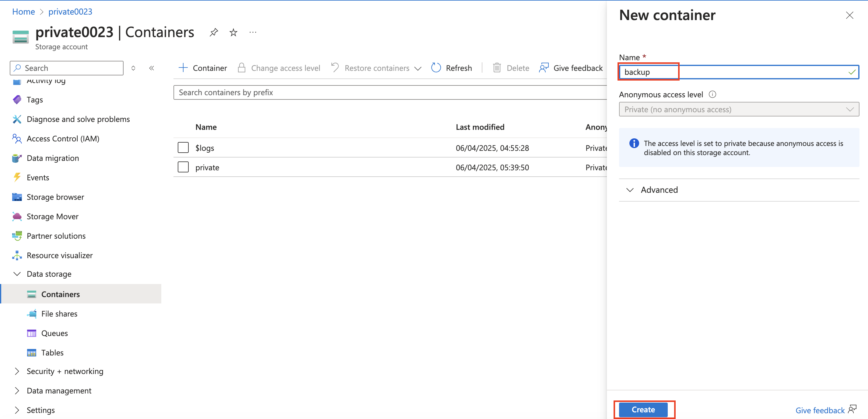The height and width of the screenshot is (419, 868).
Task: Add a new Container from toolbar
Action: 202,68
